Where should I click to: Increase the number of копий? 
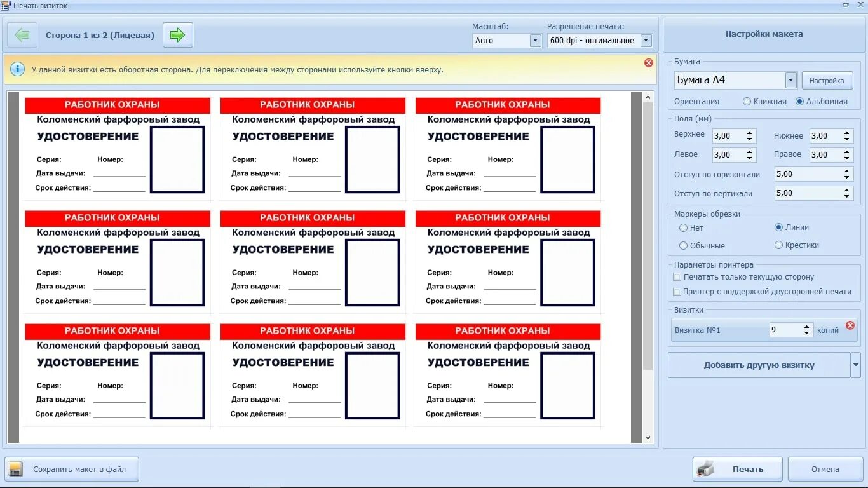tap(807, 327)
